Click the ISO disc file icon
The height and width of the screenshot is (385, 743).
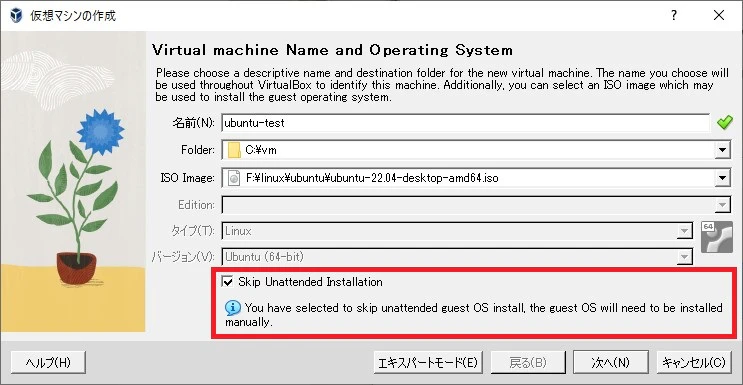tap(234, 178)
